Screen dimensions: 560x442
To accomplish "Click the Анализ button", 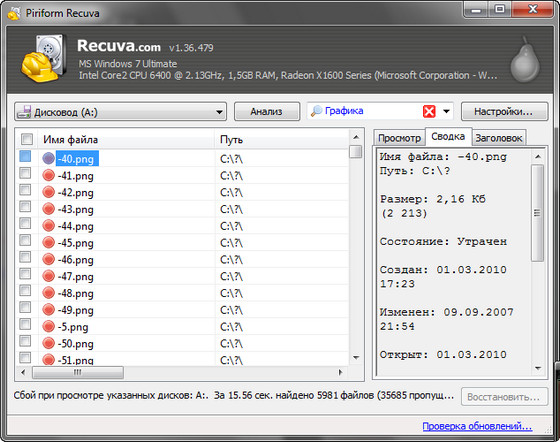I will click(x=266, y=112).
